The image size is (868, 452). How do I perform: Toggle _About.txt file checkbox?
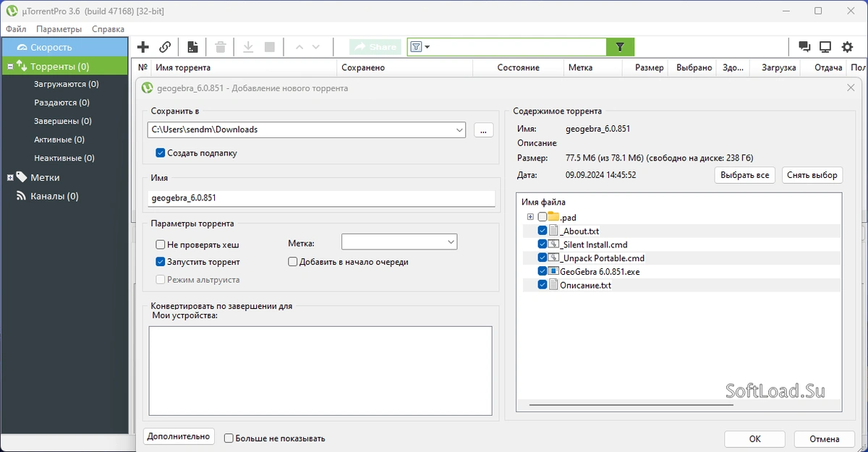542,231
